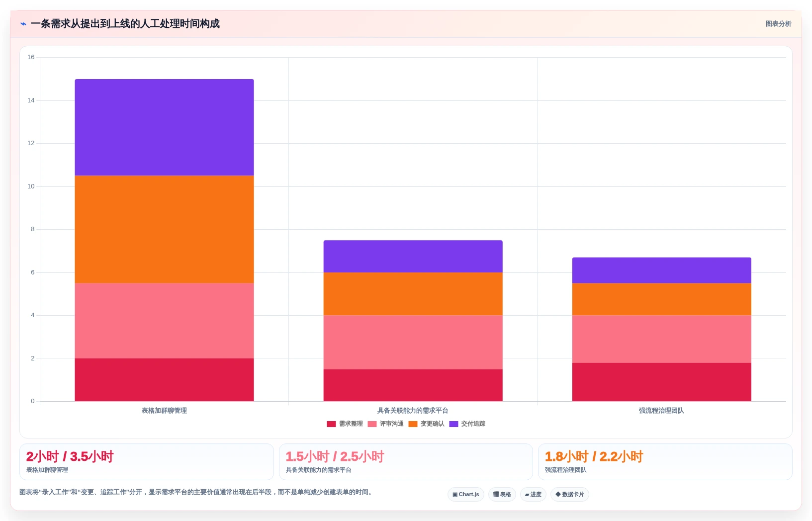Click the purple 交付追踪 segment of 表格加群聊管理
This screenshot has width=812, height=521.
(164, 127)
